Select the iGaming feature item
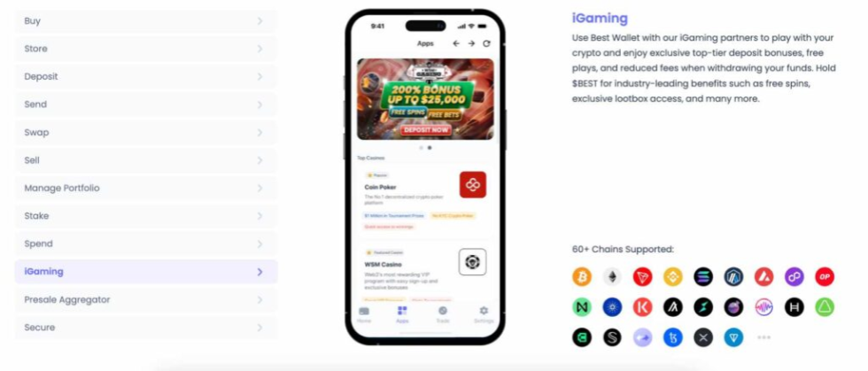The image size is (868, 371). coord(146,272)
